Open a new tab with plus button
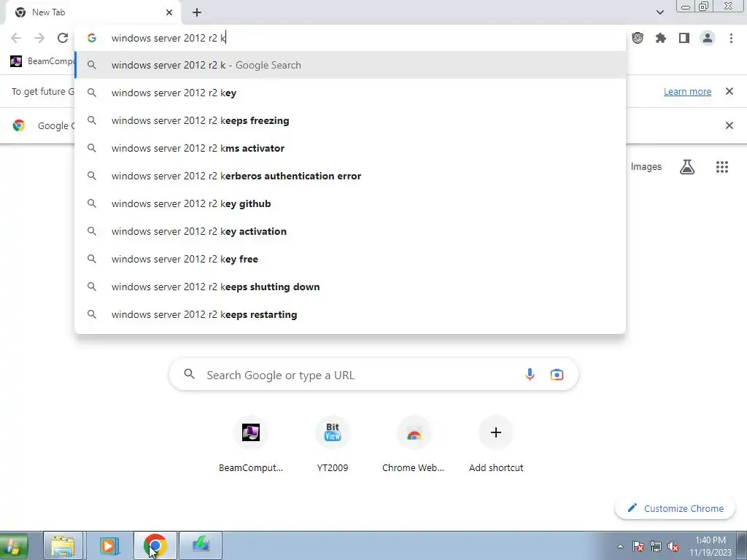Image resolution: width=747 pixels, height=560 pixels. (197, 12)
